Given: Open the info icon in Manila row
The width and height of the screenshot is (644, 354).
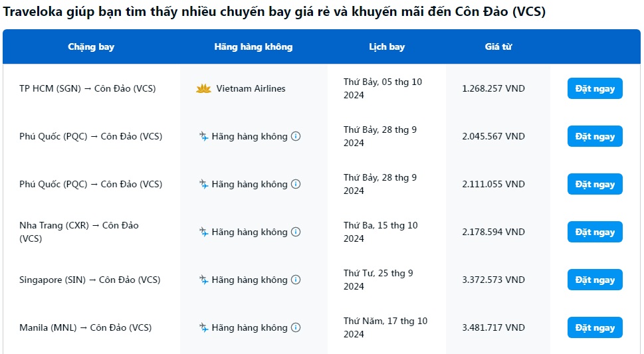Looking at the screenshot, I should [x=296, y=327].
